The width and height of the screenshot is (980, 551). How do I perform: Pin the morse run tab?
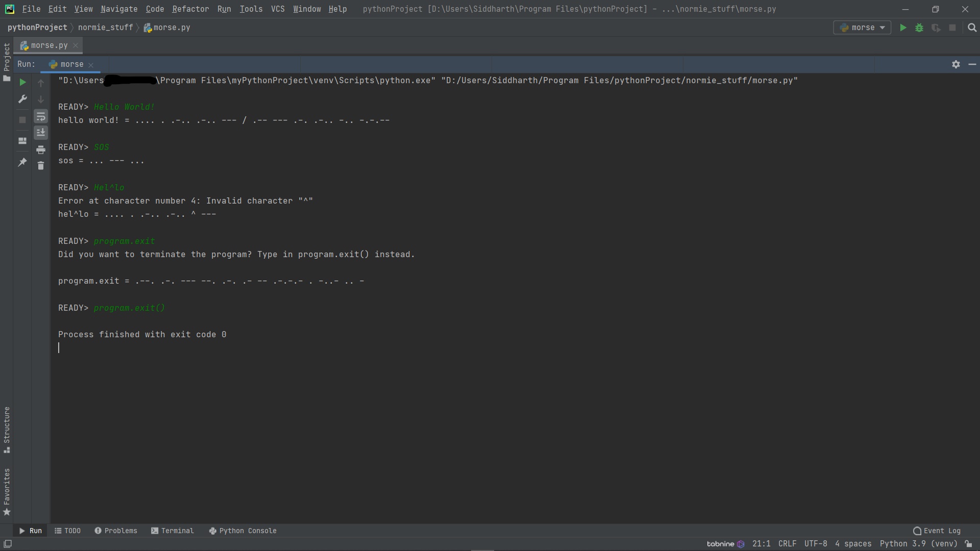(x=22, y=162)
